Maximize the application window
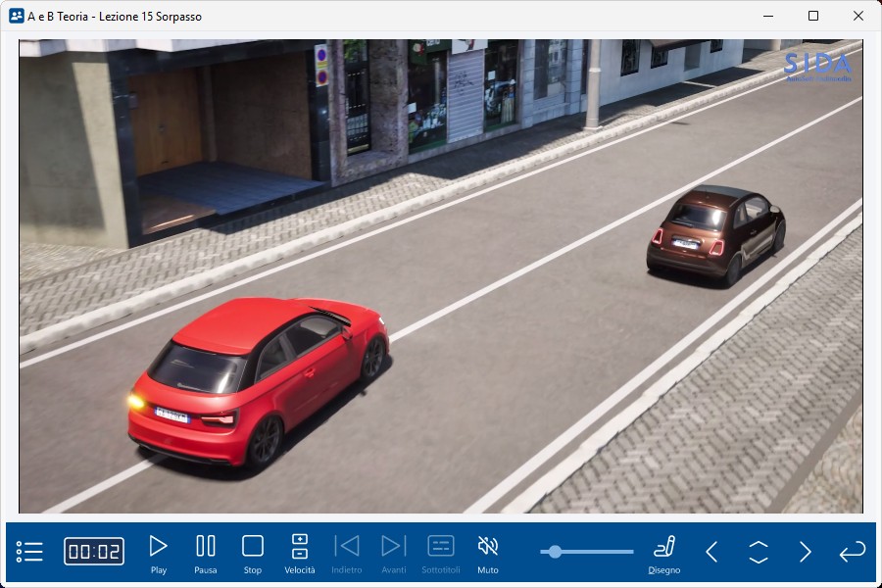This screenshot has height=588, width=882. [x=813, y=16]
